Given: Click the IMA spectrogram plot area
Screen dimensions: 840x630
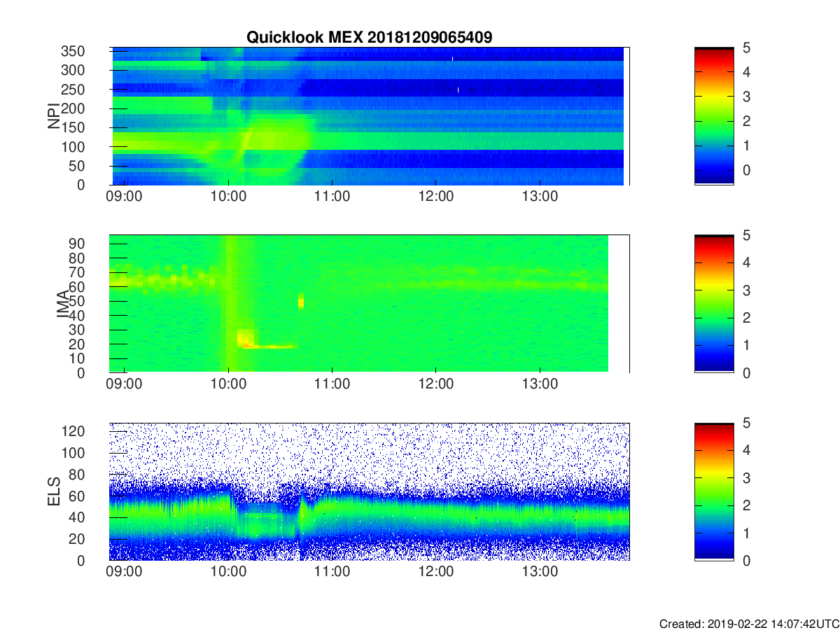Looking at the screenshot, I should pos(370,304).
